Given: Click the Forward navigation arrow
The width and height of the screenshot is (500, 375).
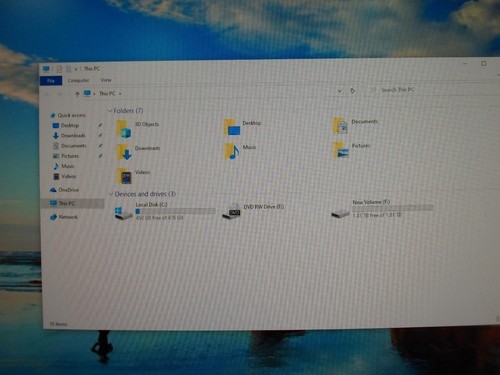Looking at the screenshot, I should pyautogui.click(x=60, y=94).
